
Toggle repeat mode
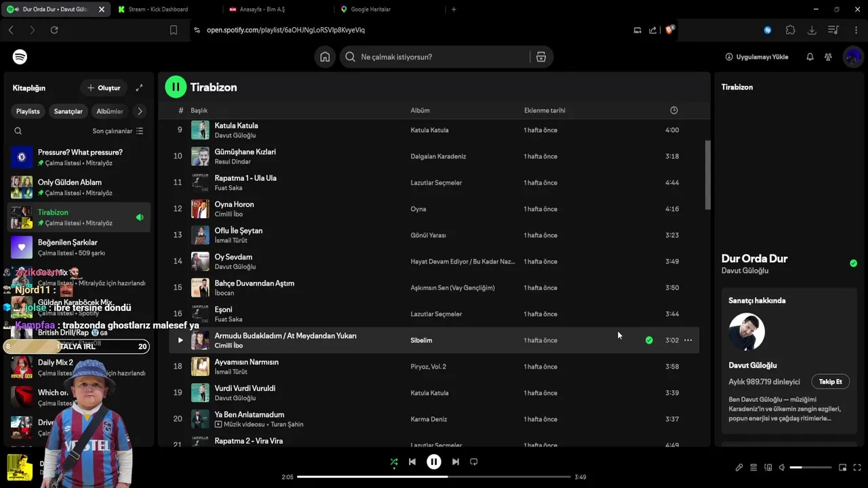(x=474, y=462)
